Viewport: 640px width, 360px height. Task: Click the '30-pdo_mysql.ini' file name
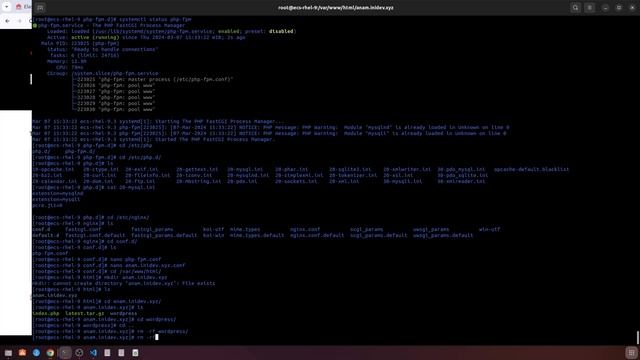coord(461,169)
